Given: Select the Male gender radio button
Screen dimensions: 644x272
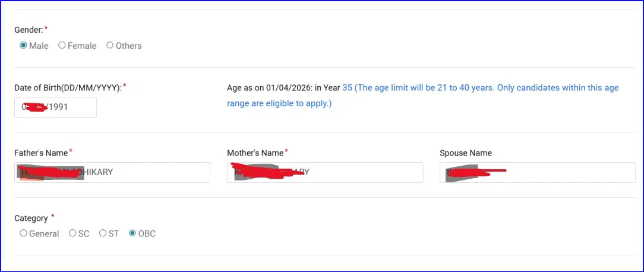Looking at the screenshot, I should 24,46.
